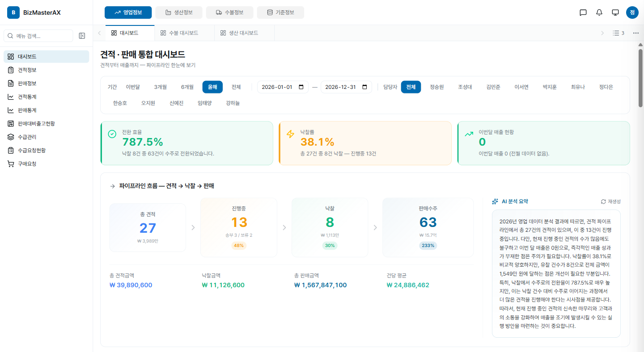
Task: Click the BizMasterAX logo badge
Action: pos(13,13)
